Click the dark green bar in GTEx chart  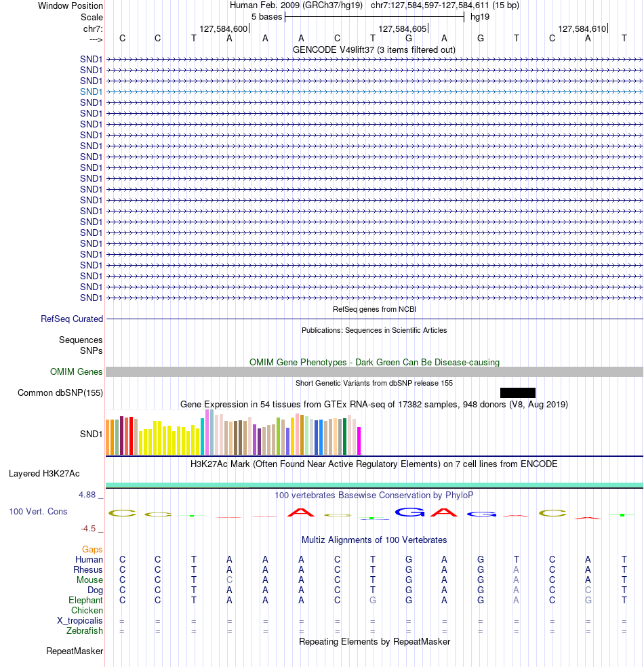coord(344,437)
